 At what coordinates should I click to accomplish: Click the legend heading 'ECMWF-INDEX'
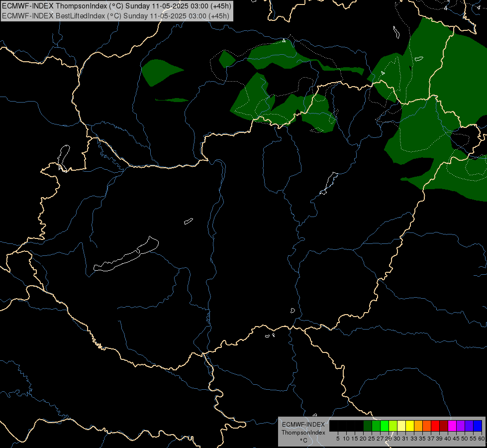pyautogui.click(x=303, y=425)
